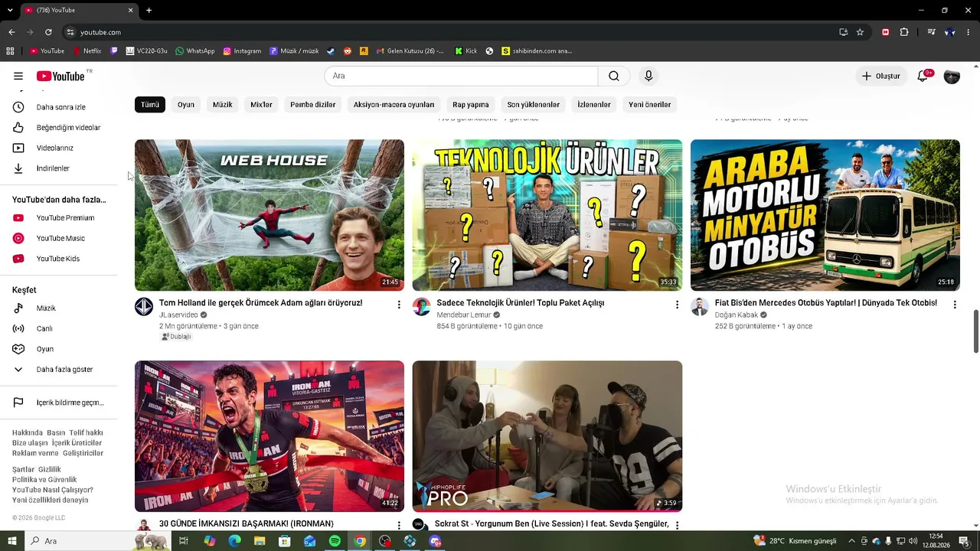This screenshot has height=551, width=980.
Task: Select the 'Son yüklenenler' filter chip
Action: click(534, 105)
